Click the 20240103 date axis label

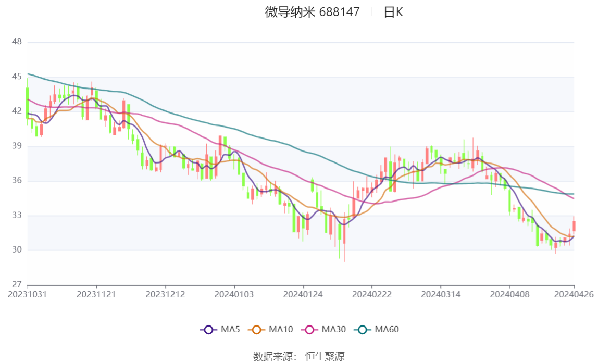234,295
